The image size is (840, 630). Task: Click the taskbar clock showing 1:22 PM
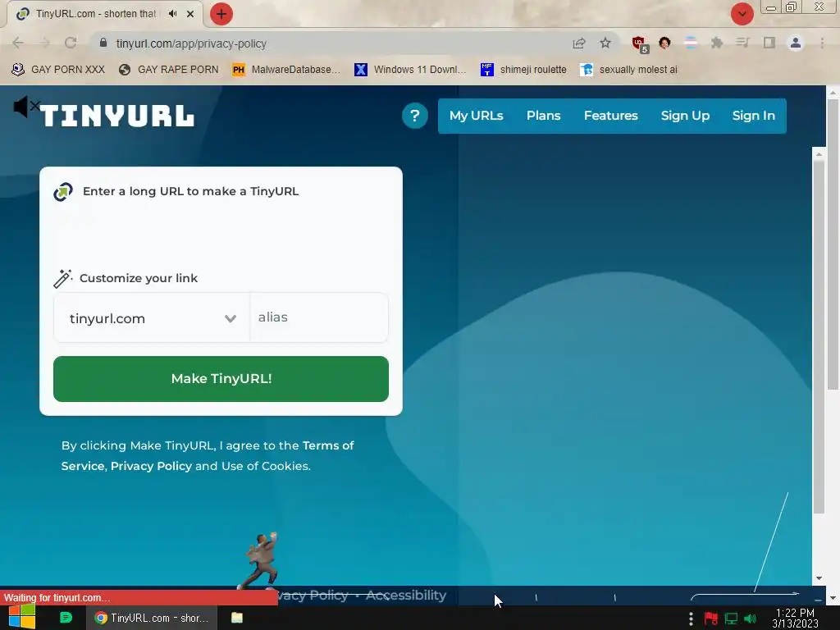point(795,619)
